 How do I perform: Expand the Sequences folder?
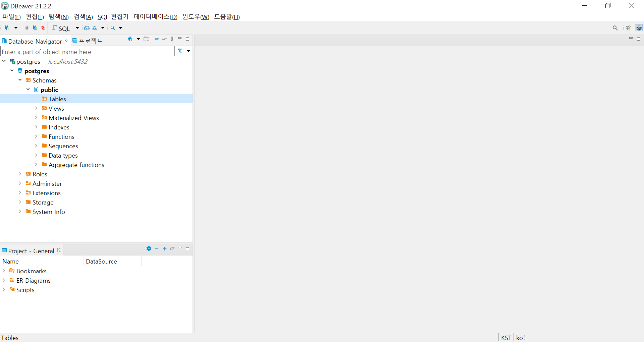pyautogui.click(x=36, y=146)
